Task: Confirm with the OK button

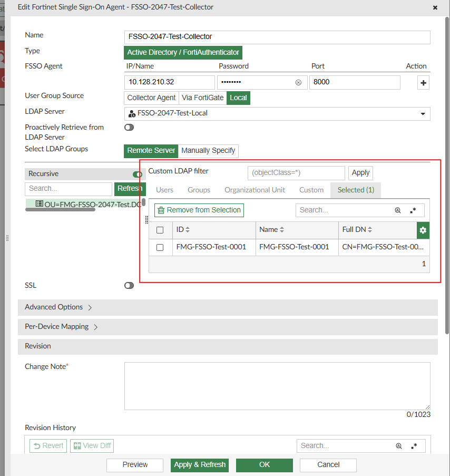Action: coord(265,465)
